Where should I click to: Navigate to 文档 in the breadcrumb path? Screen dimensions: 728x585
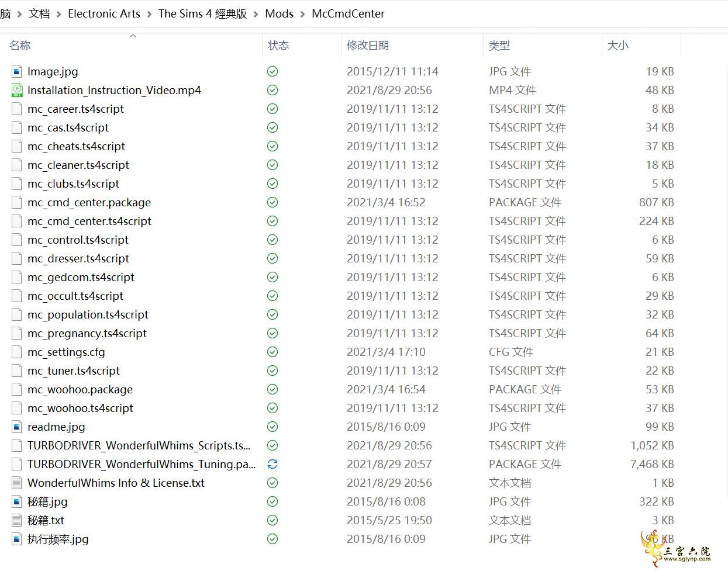(x=39, y=14)
